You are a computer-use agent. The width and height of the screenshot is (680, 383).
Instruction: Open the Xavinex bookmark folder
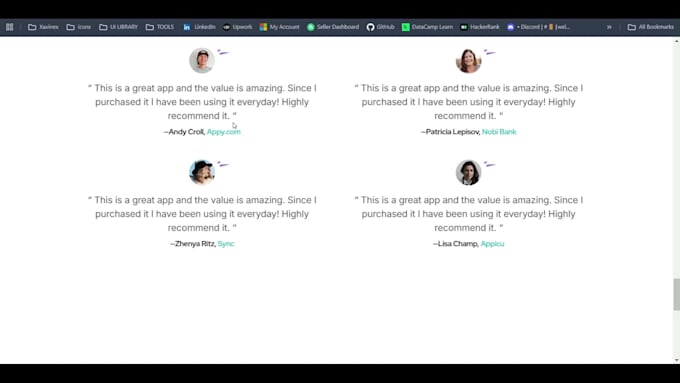tap(43, 27)
